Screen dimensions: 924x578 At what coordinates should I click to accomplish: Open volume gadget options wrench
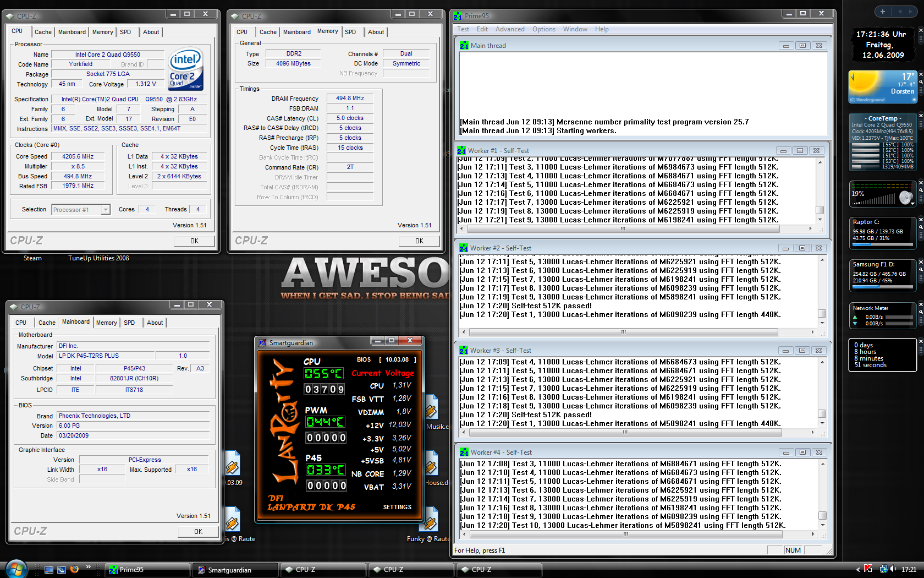[921, 190]
